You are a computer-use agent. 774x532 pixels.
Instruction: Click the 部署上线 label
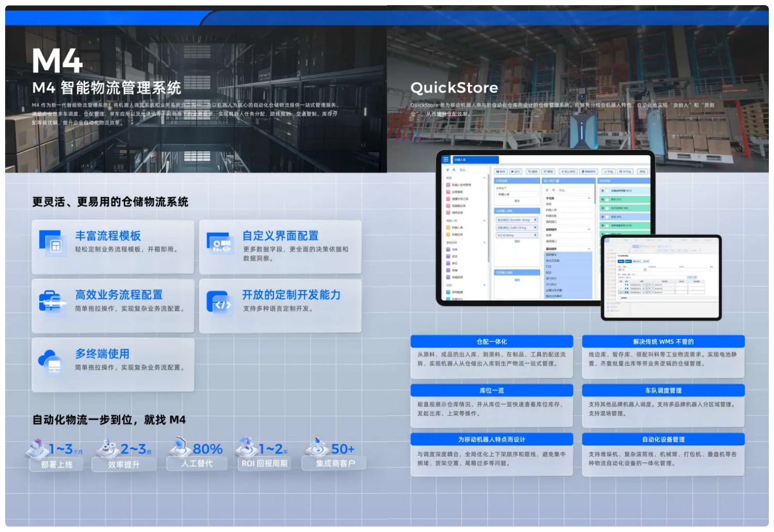point(57,465)
